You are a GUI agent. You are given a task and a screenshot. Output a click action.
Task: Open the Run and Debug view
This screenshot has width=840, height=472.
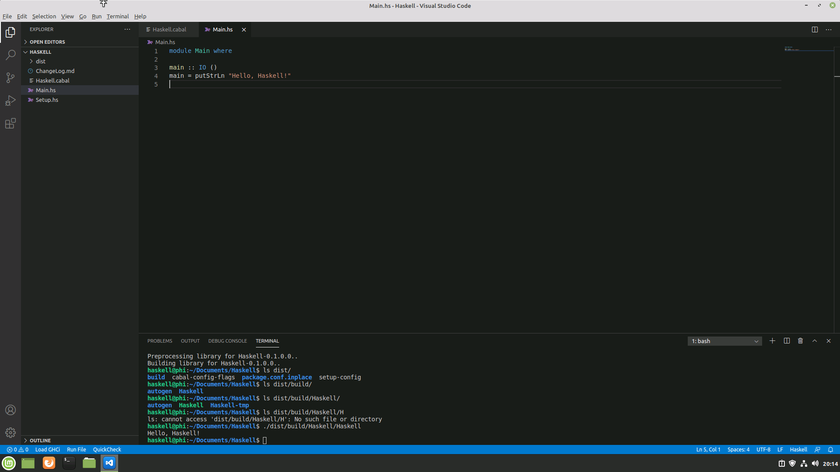coord(10,100)
